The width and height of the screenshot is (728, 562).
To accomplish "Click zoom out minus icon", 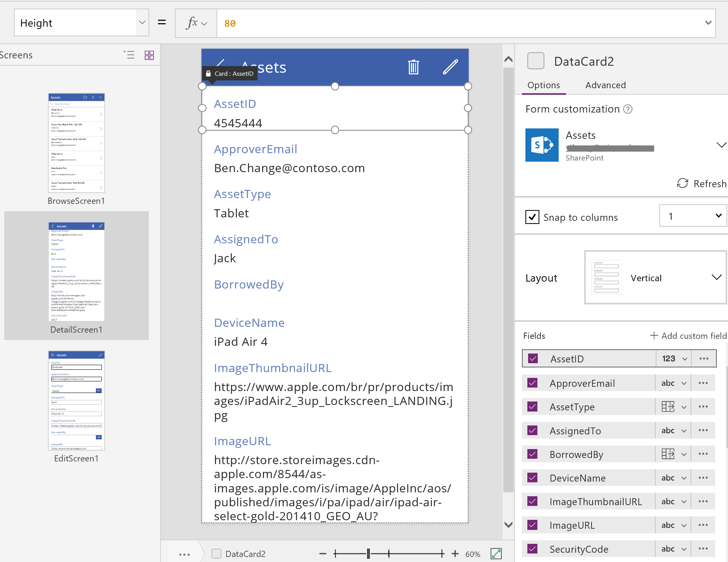I will [x=323, y=554].
